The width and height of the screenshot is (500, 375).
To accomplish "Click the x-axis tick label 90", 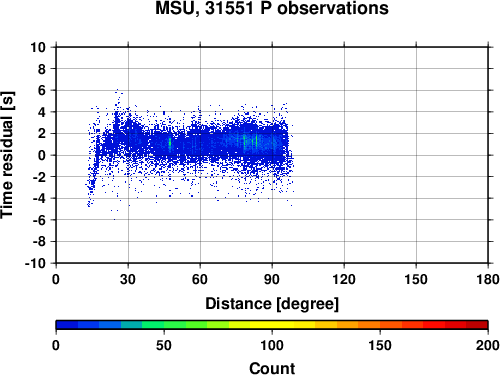I will click(272, 279).
